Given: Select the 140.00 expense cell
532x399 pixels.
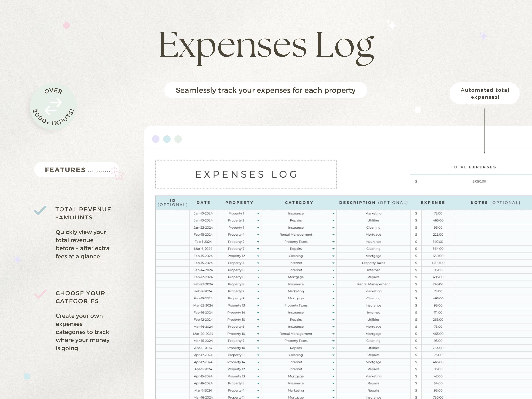Looking at the screenshot, I should [438, 242].
